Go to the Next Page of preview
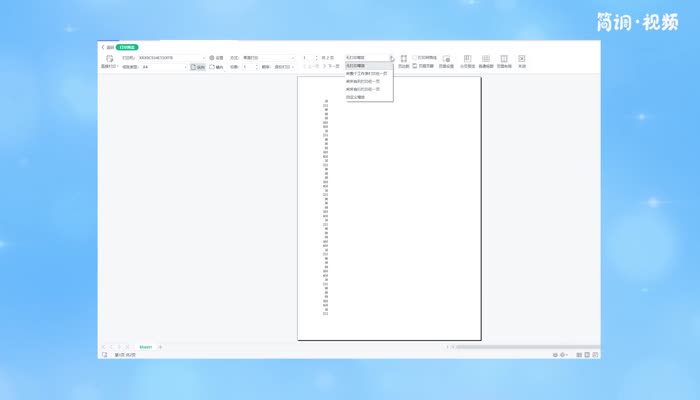Screen dimensions: 700x400 click(x=332, y=67)
